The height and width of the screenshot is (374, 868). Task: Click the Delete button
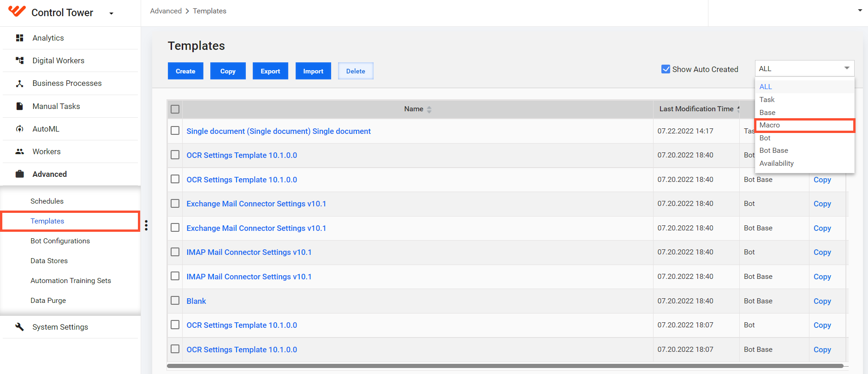[x=356, y=71]
